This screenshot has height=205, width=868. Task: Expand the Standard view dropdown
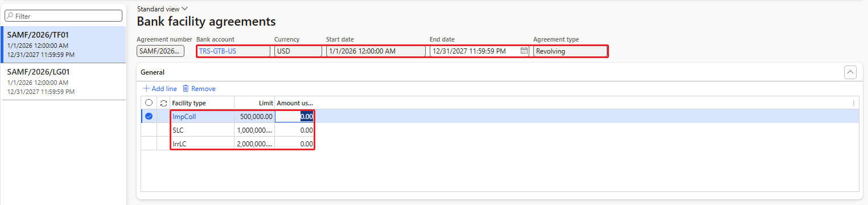pos(163,9)
